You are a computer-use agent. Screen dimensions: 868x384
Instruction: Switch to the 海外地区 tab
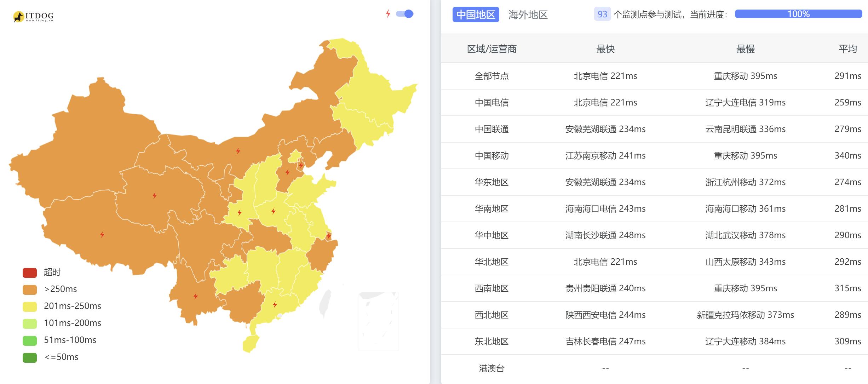click(x=528, y=15)
